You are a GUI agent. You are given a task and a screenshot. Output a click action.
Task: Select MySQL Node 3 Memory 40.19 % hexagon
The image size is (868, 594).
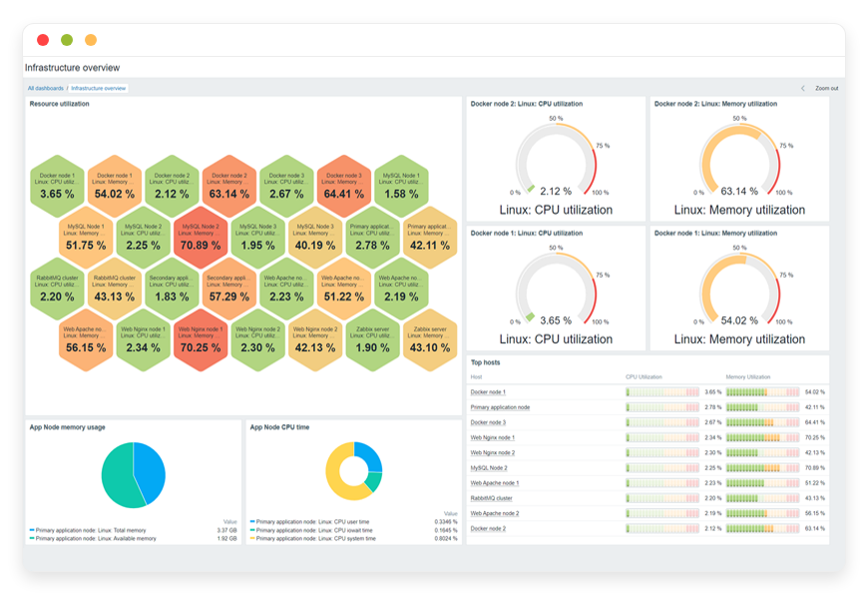pyautogui.click(x=315, y=238)
